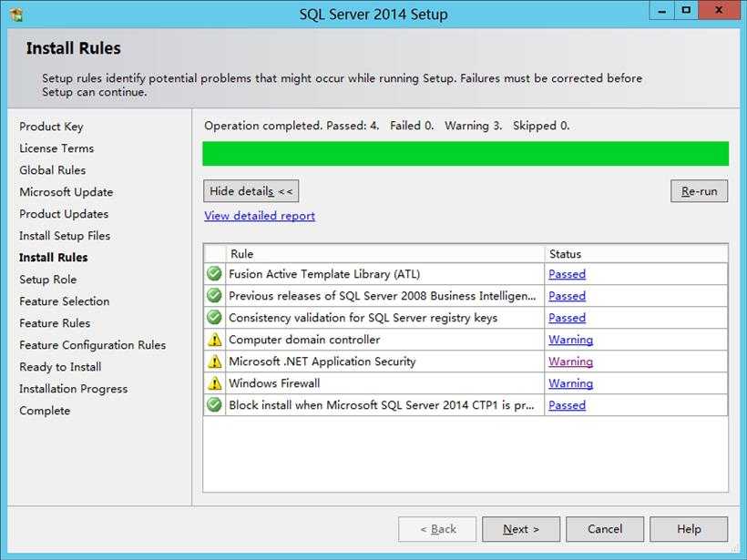Click the green check icon beside Fusion Active Template Library
This screenshot has width=747, height=560.
pyautogui.click(x=214, y=274)
